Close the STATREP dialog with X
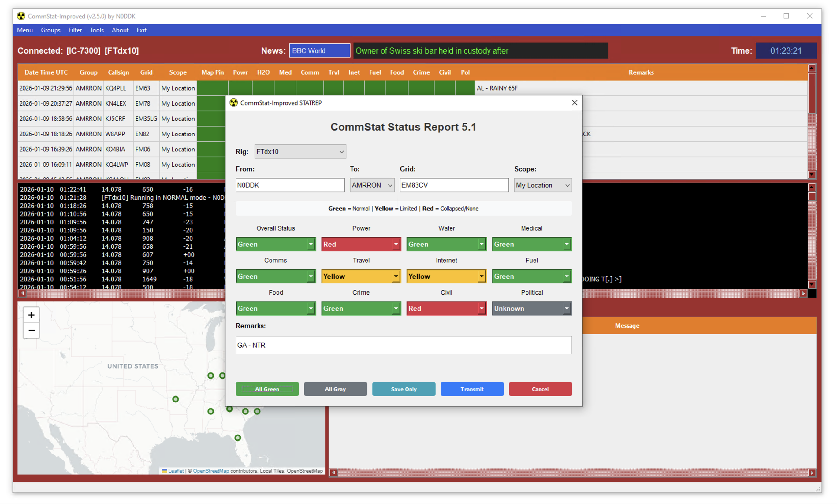The width and height of the screenshot is (837, 504). pos(575,102)
